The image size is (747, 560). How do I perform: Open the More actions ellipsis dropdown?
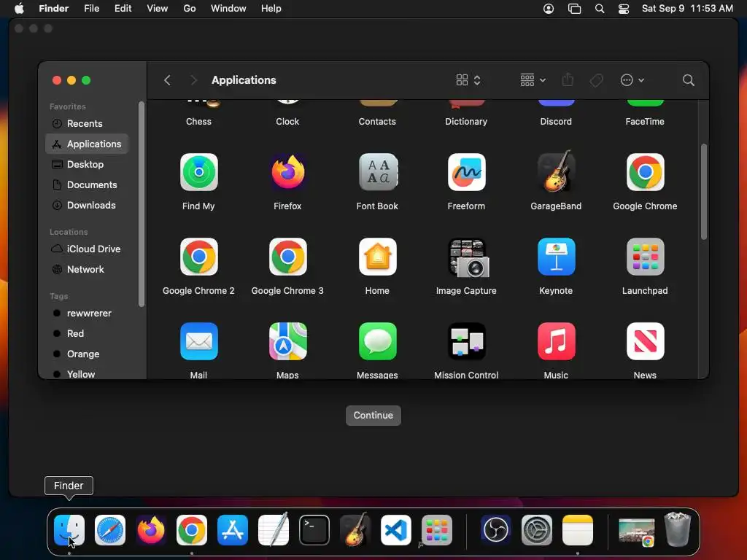point(632,80)
